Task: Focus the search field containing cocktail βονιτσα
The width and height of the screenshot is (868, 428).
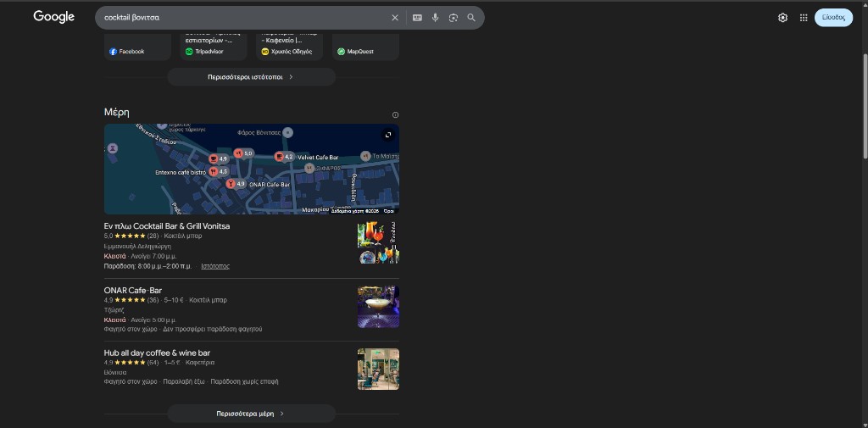Action: (x=243, y=18)
